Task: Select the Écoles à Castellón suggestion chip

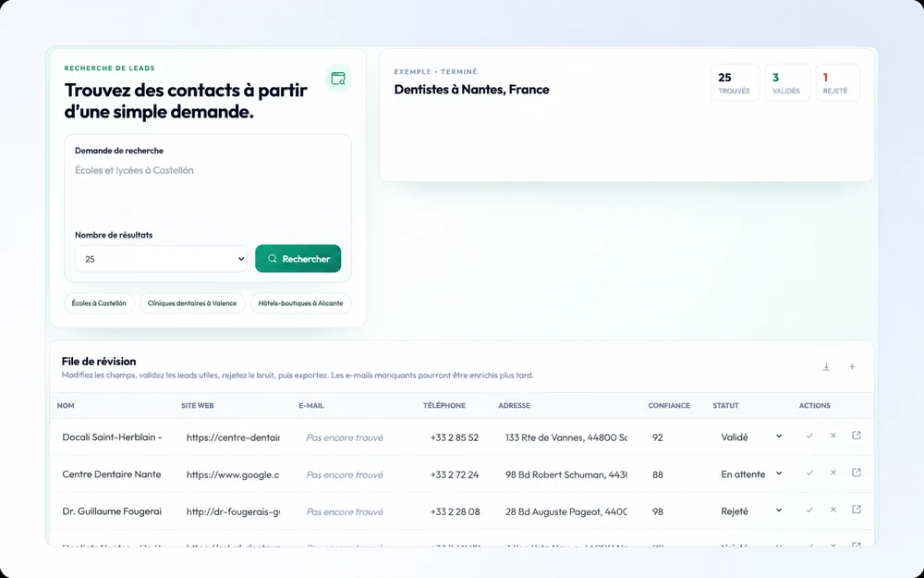Action: point(99,303)
